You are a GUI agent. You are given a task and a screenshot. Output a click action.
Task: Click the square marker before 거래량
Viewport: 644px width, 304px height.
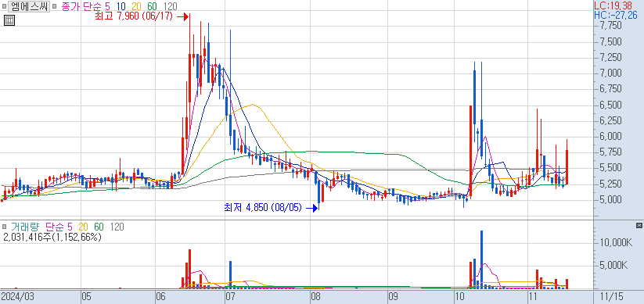[5, 227]
